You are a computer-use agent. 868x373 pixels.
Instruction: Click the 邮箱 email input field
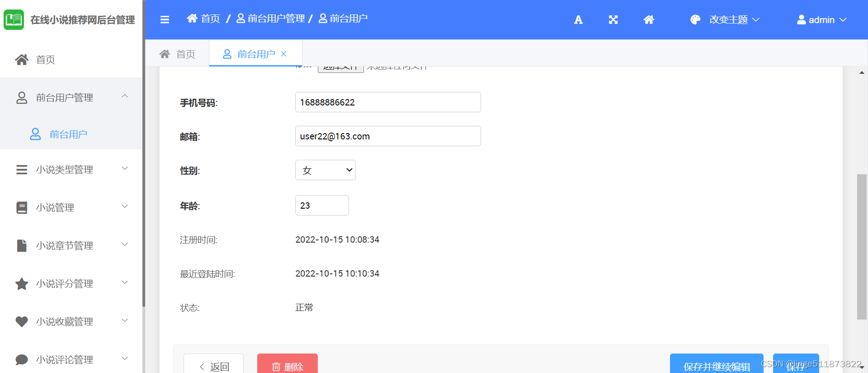pyautogui.click(x=388, y=136)
